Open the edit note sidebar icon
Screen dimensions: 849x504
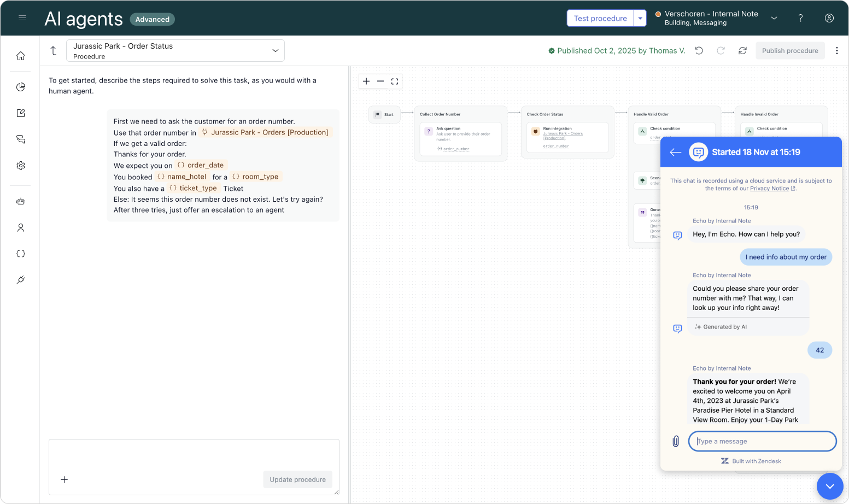pyautogui.click(x=21, y=113)
